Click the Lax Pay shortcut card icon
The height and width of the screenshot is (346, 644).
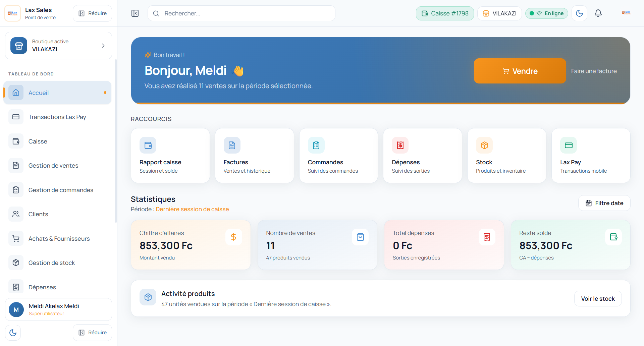[x=569, y=145]
